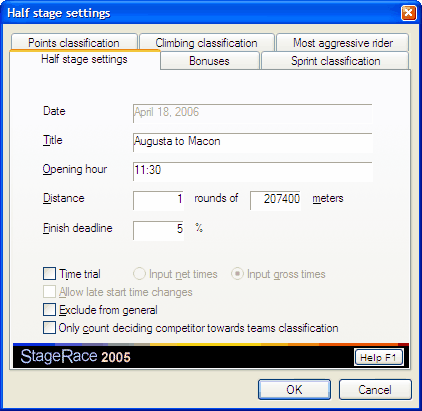422x411 pixels.
Task: Click the Distance rounds count field
Action: pyautogui.click(x=158, y=200)
